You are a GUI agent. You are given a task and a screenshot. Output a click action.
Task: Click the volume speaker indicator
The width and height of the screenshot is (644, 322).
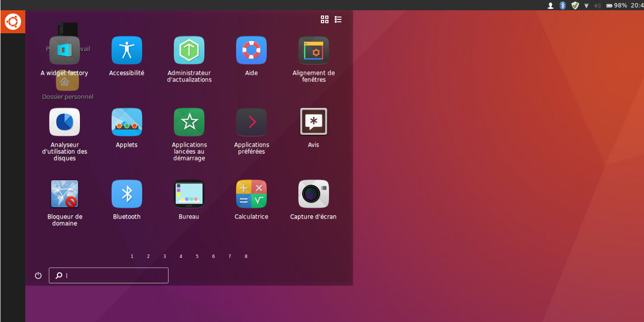coord(598,5)
